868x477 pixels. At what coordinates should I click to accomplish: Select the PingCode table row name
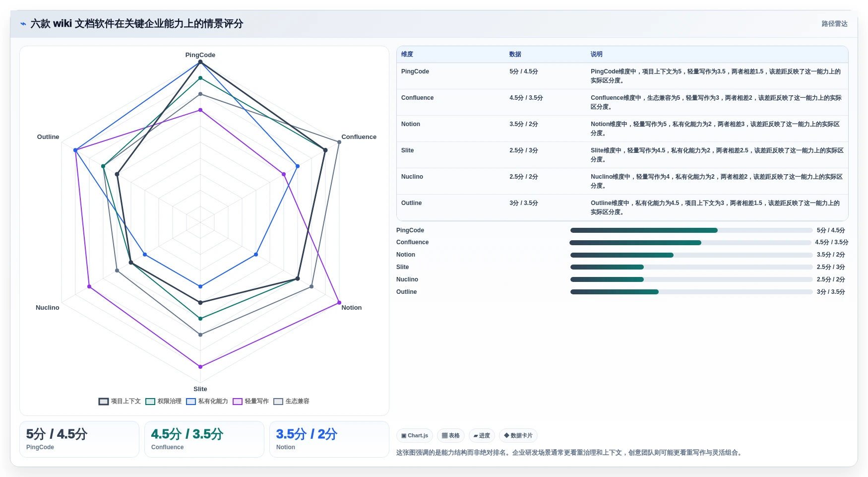pos(415,71)
